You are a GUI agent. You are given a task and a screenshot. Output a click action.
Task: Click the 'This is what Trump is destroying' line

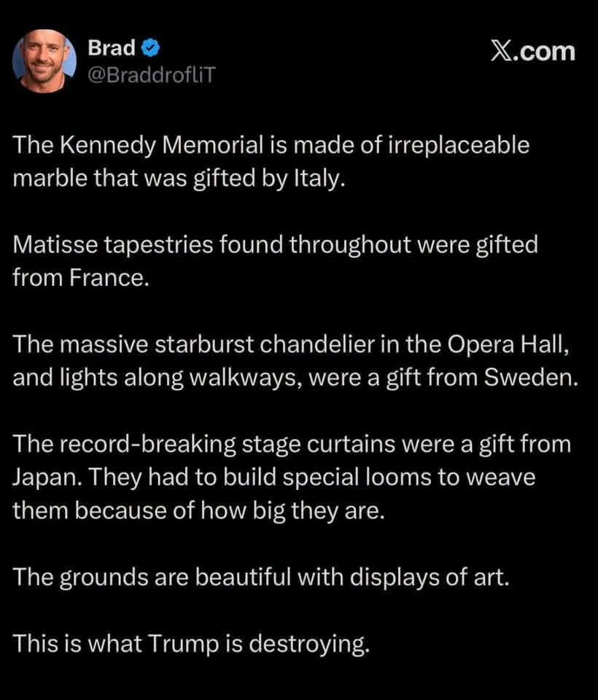pyautogui.click(x=191, y=644)
